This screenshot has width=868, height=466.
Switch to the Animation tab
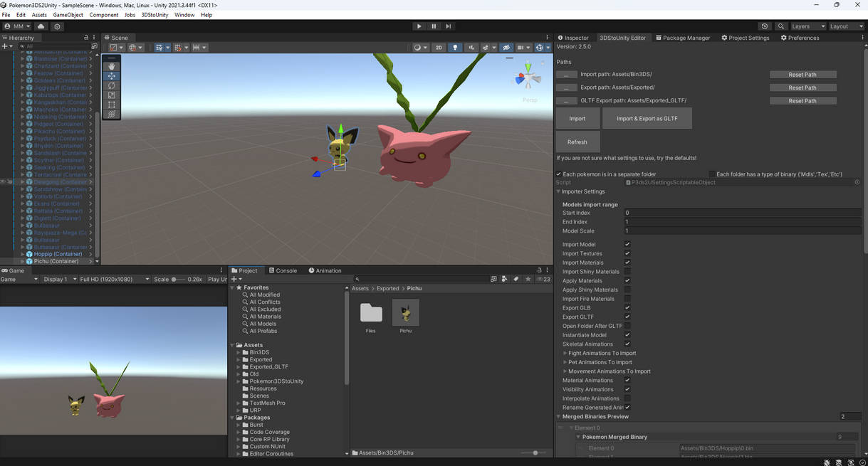point(325,270)
